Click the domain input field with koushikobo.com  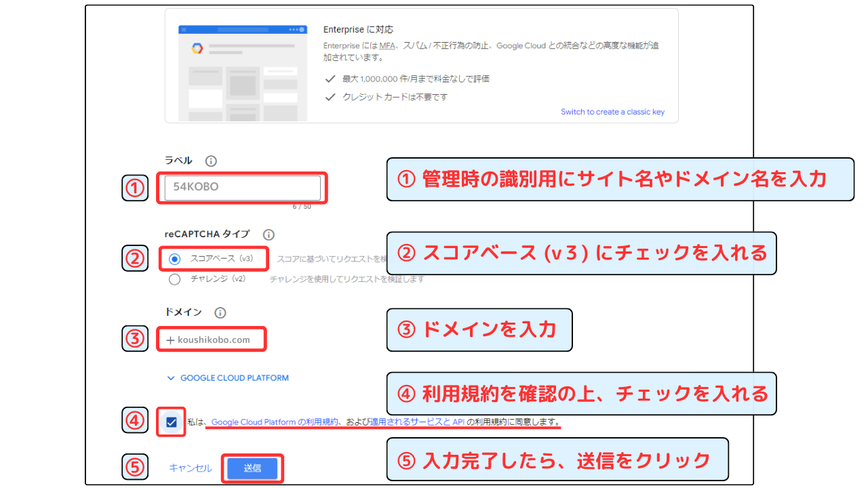pyautogui.click(x=212, y=340)
